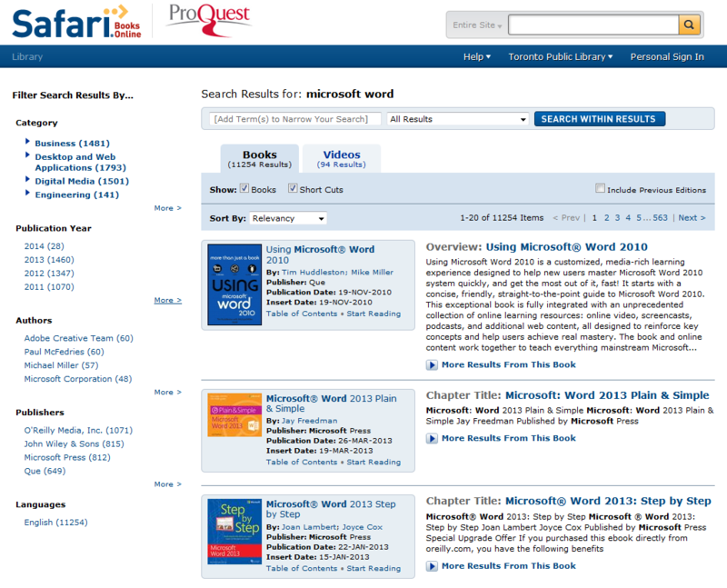
Task: Open the Help menu
Action: (x=476, y=56)
